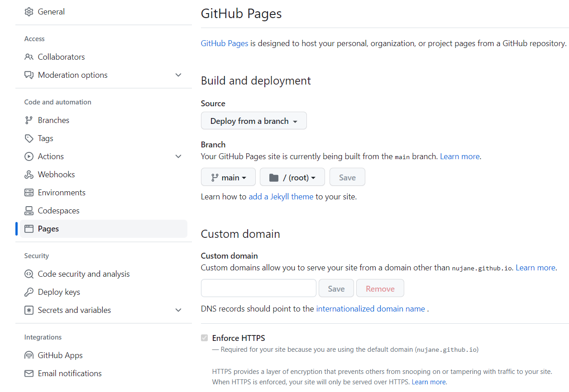Click the Branches git-branch icon in sidebar

29,120
